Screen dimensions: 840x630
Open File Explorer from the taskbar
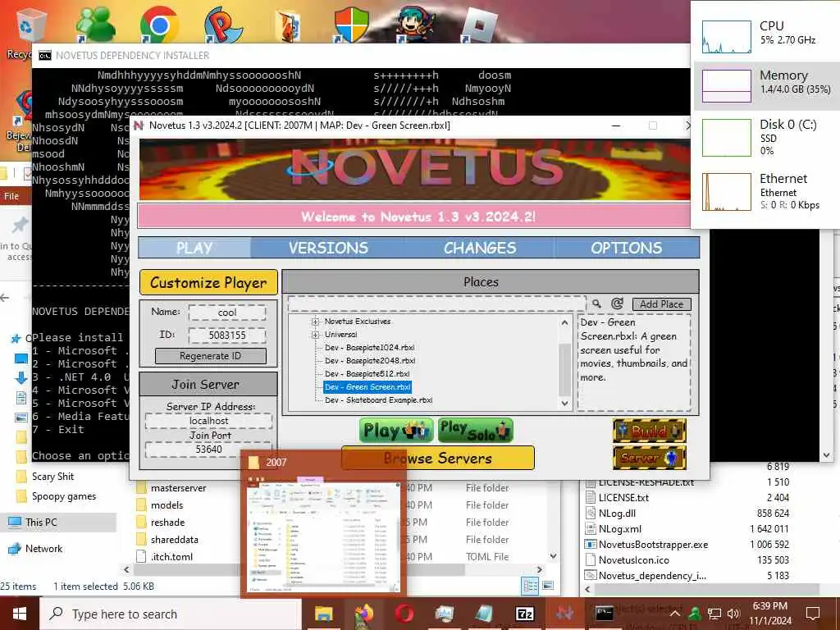tap(323, 614)
